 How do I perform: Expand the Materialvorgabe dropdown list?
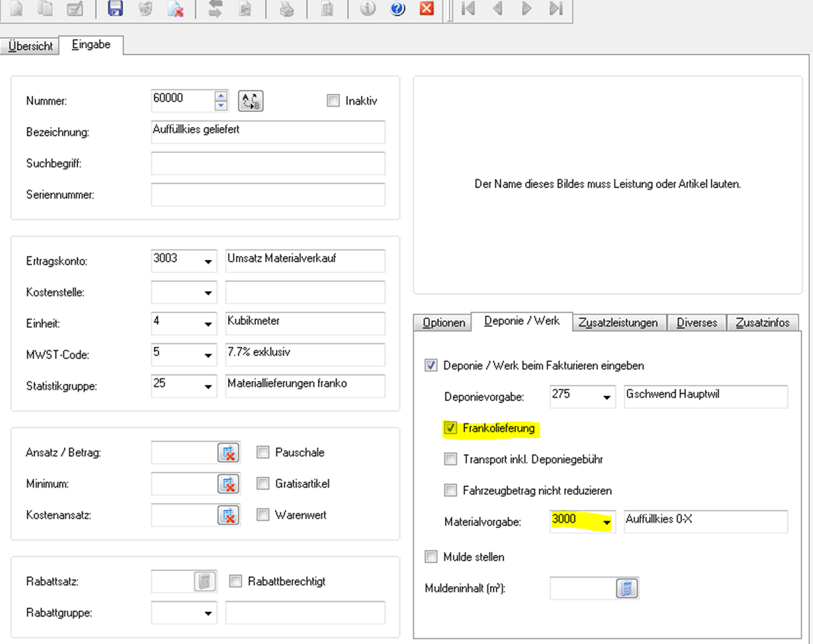pos(606,522)
